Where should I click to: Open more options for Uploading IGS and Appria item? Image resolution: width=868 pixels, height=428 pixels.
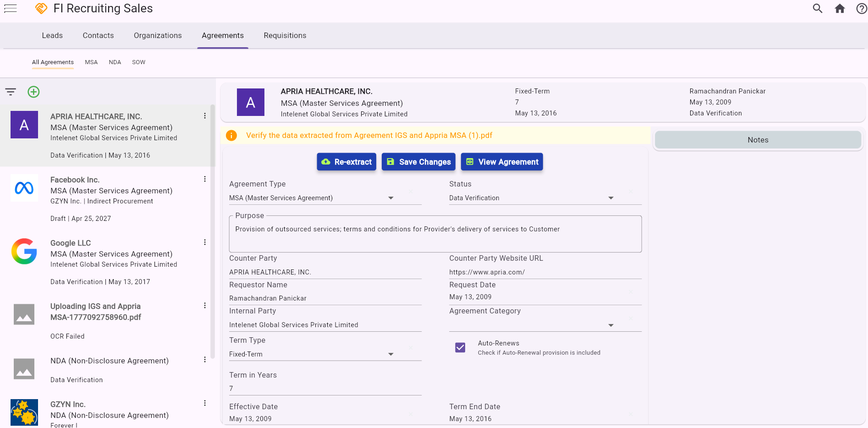[x=205, y=306]
